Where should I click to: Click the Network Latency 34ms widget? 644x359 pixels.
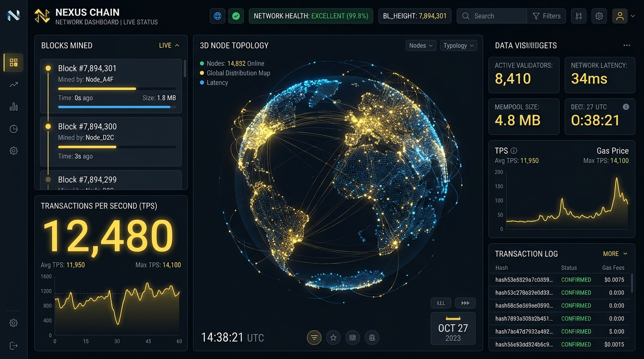(600, 75)
